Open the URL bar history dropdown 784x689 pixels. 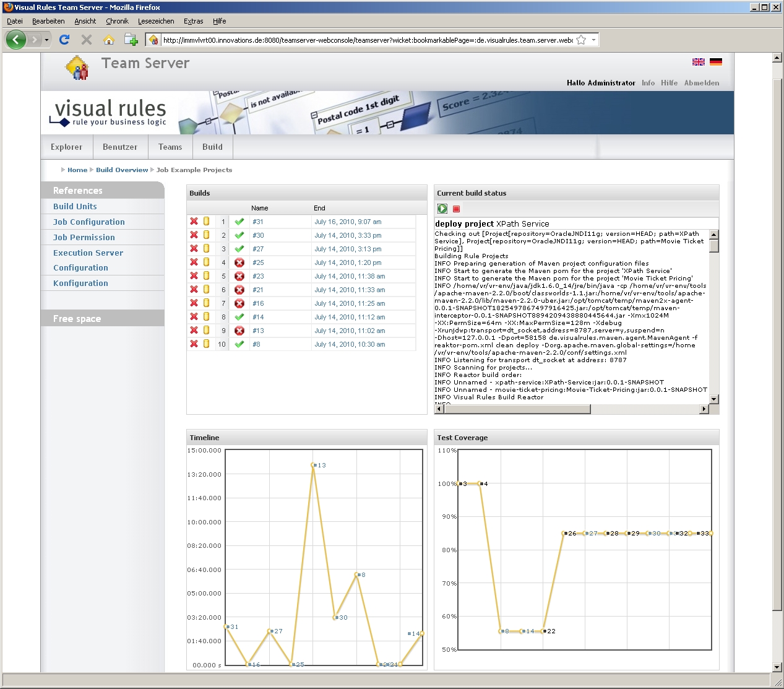click(x=593, y=40)
